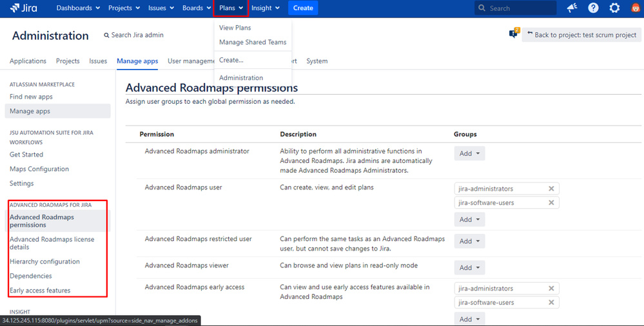This screenshot has width=644, height=326.
Task: Open the Projects dropdown menu
Action: tap(124, 8)
